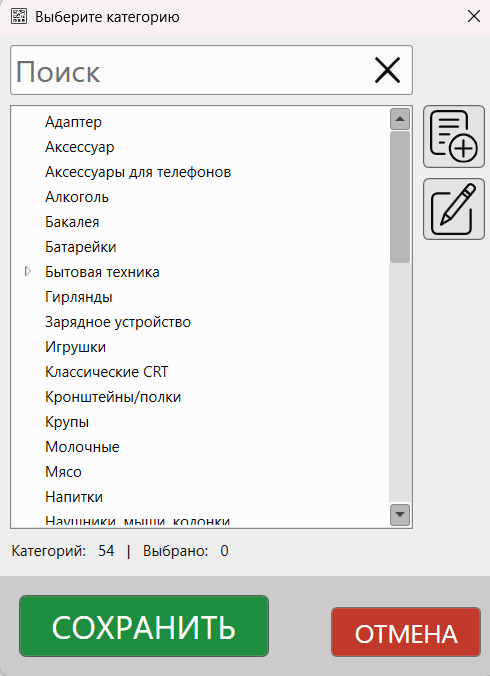Click the QR app icon in the title bar
490x676 pixels.
point(19,17)
